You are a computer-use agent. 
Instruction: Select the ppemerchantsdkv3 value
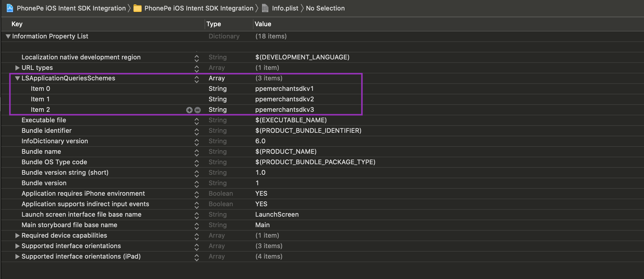pos(285,110)
